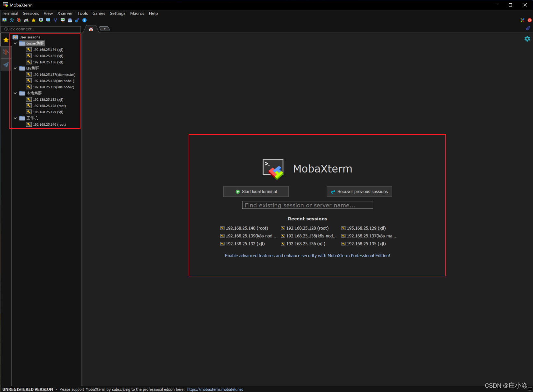This screenshot has height=392, width=533.
Task: Open the View menu
Action: (x=48, y=13)
